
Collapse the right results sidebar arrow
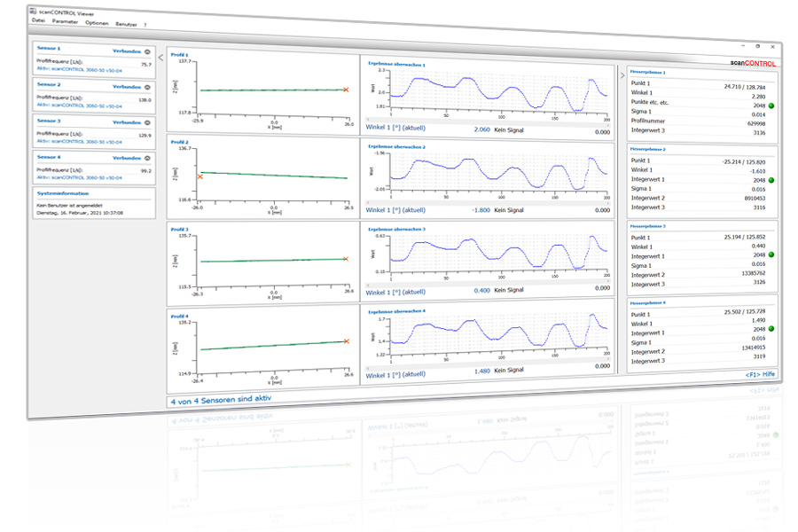pos(621,74)
